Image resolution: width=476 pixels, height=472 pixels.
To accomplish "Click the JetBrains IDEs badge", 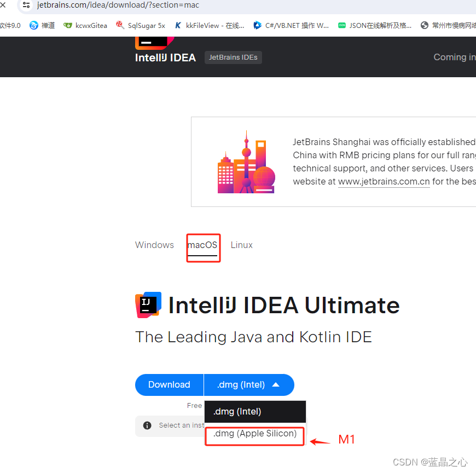I will [x=233, y=57].
